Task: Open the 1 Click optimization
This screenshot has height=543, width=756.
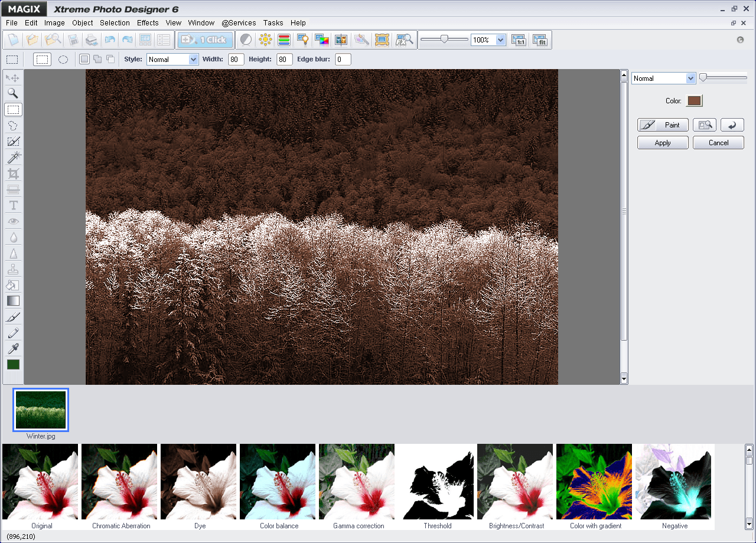Action: [x=205, y=40]
